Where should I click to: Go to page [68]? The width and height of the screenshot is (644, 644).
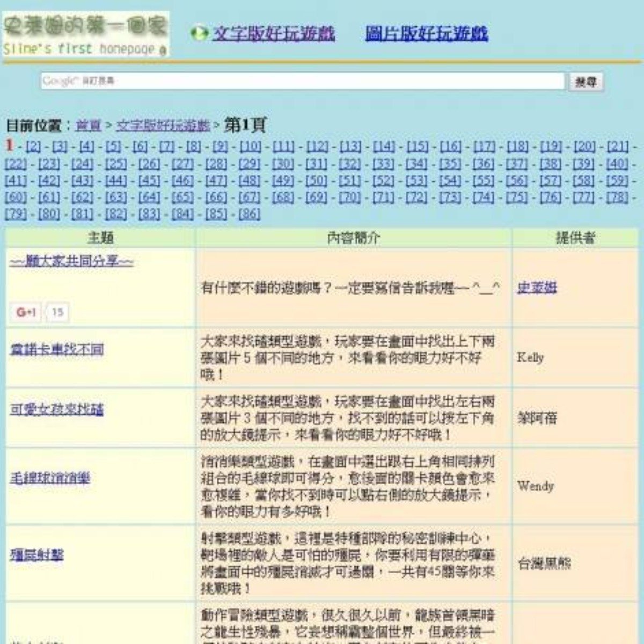click(283, 197)
